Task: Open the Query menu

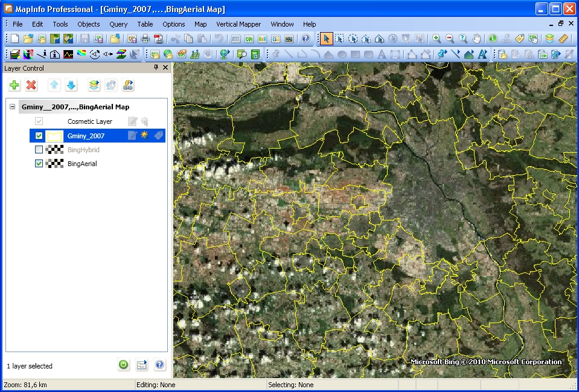Action: point(118,24)
